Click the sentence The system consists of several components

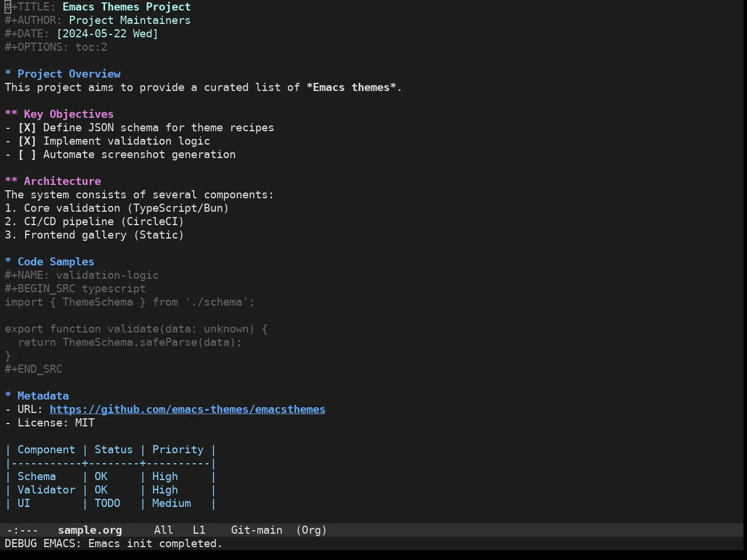click(139, 195)
